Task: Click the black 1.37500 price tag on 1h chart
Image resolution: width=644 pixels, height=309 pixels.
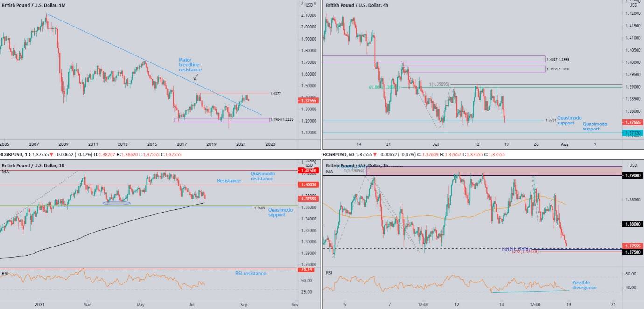Action: coord(633,252)
